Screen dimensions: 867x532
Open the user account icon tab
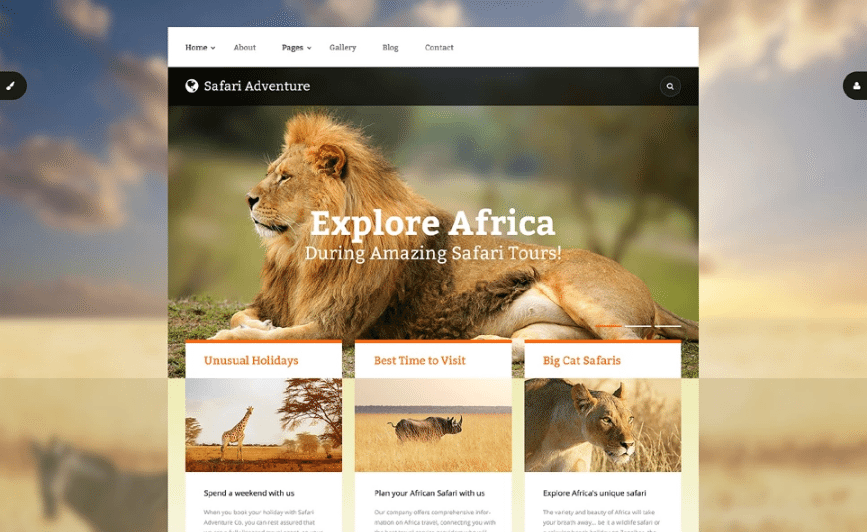click(x=855, y=86)
